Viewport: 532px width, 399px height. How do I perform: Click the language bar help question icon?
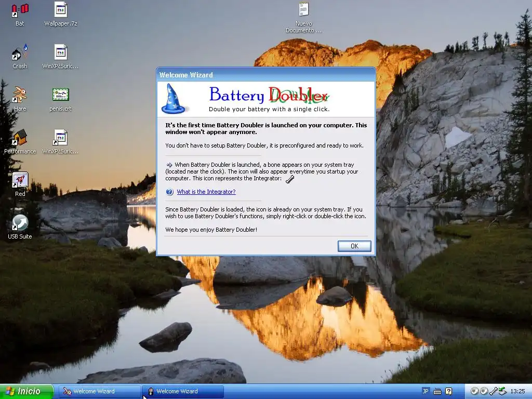(448, 392)
